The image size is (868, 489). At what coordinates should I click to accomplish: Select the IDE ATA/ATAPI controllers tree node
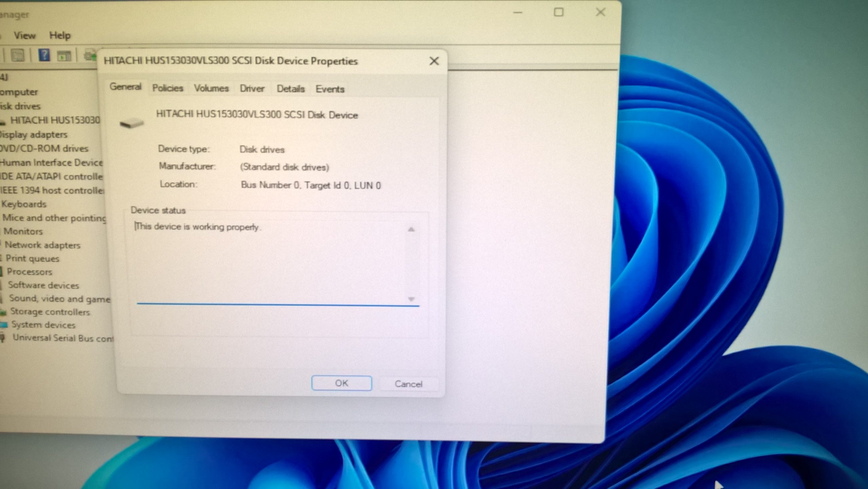[x=51, y=177]
